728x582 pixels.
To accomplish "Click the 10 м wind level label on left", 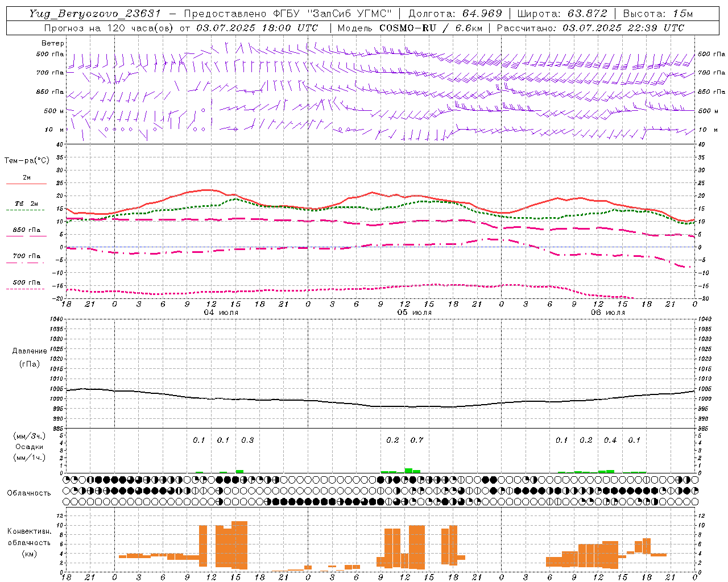I will point(55,130).
